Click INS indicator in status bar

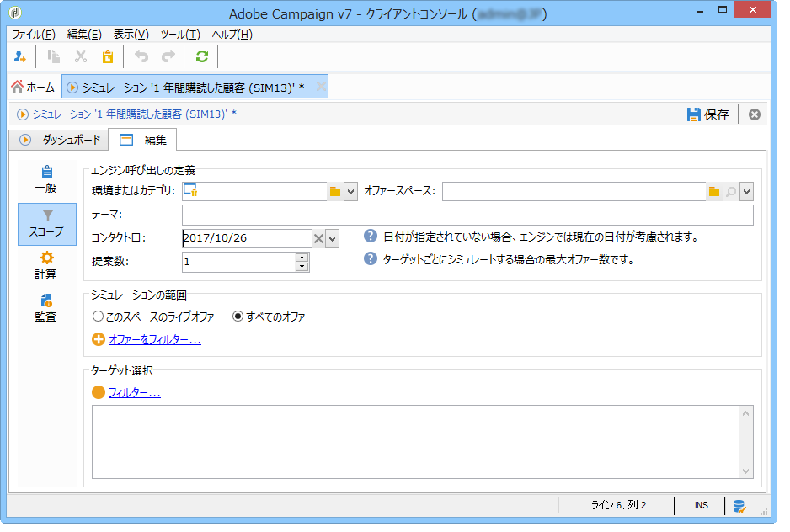pos(702,505)
